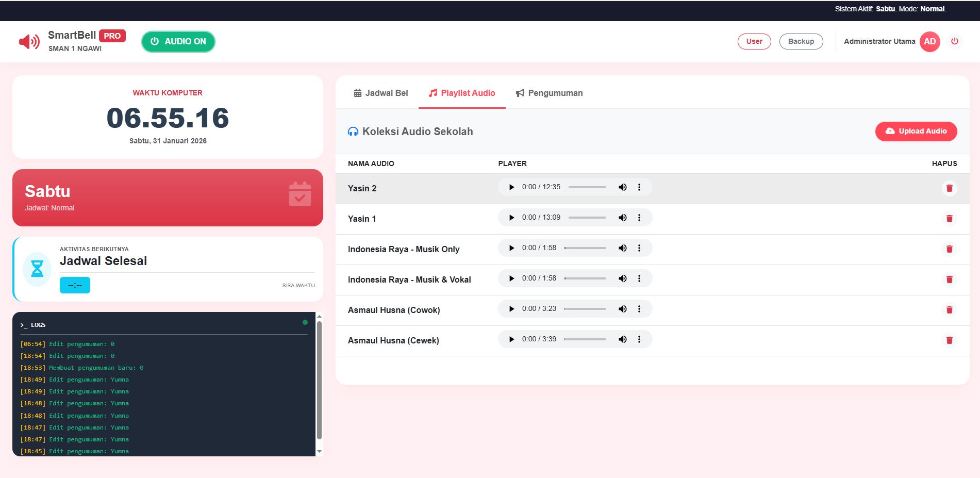Play Indonesia Raya - Musik Only track

pyautogui.click(x=511, y=248)
